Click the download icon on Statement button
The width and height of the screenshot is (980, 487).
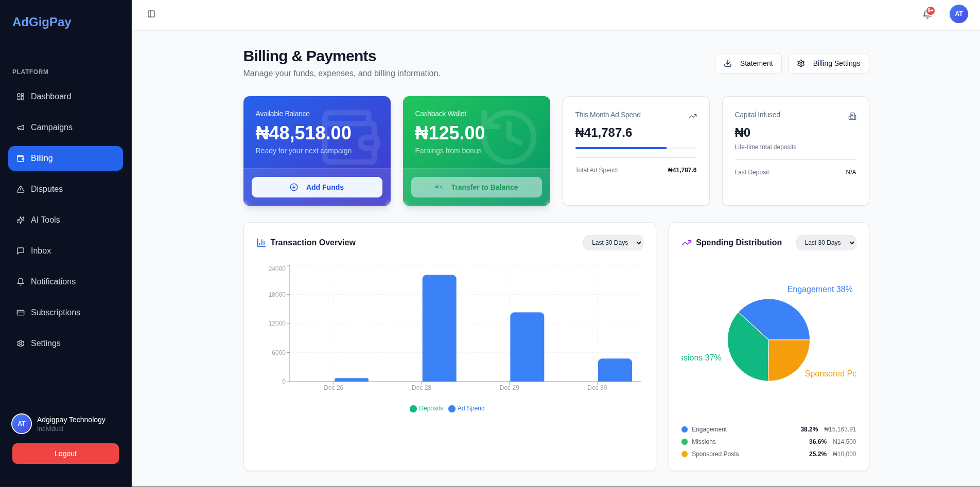click(x=728, y=63)
